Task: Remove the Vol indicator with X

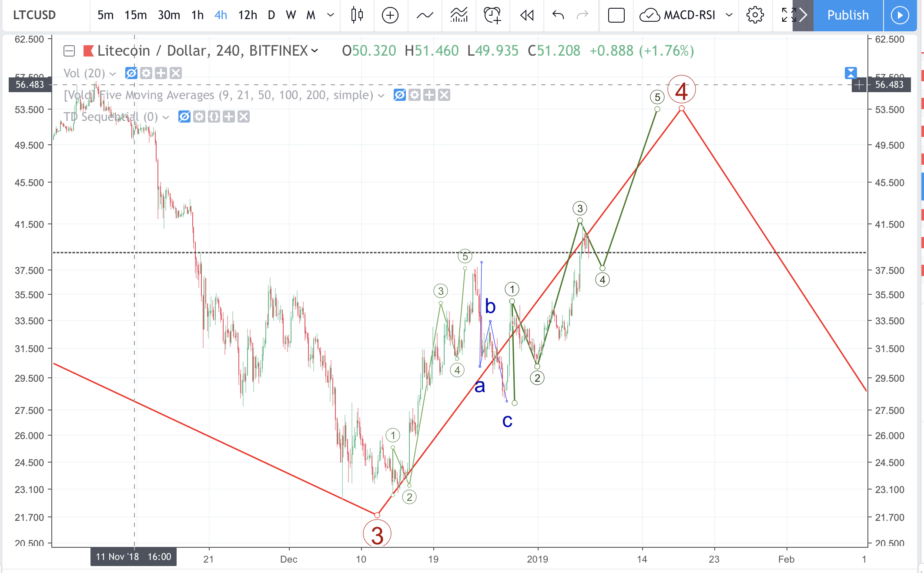Action: (176, 73)
